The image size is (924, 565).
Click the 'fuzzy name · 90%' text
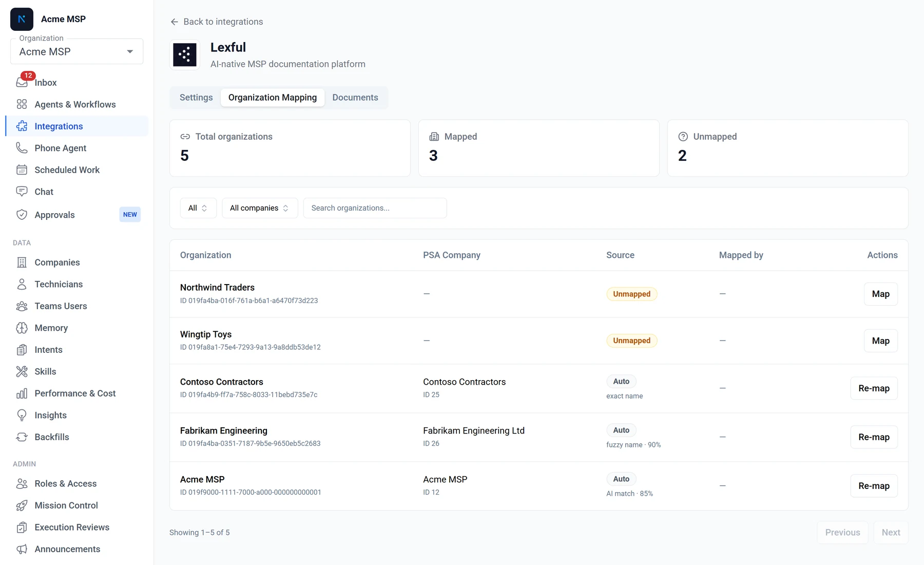[x=633, y=445]
